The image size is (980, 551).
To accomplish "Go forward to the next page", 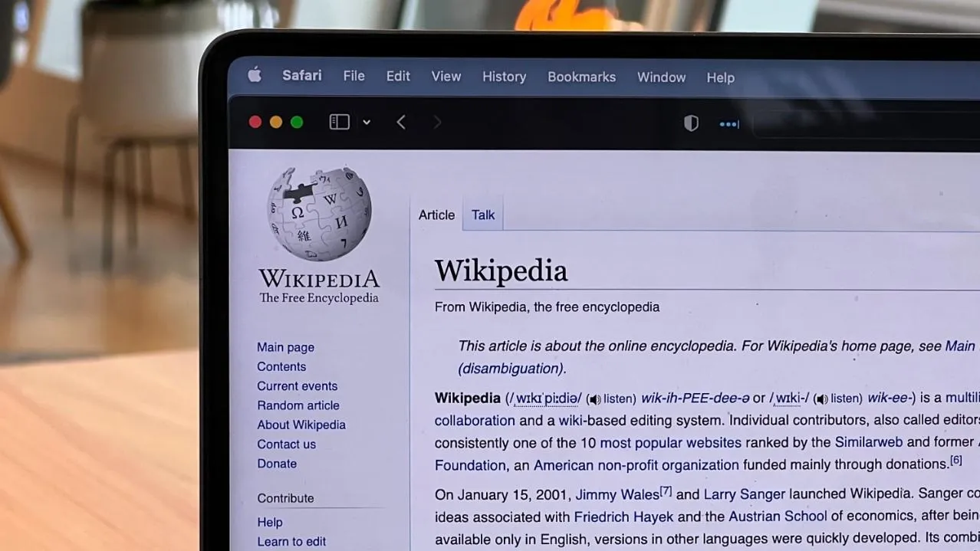I will 437,123.
